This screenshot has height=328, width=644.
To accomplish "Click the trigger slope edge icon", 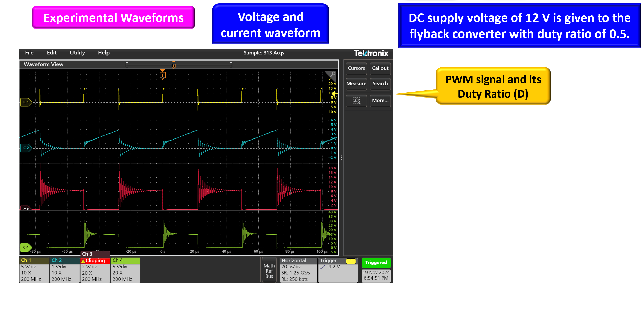I will 323,267.
